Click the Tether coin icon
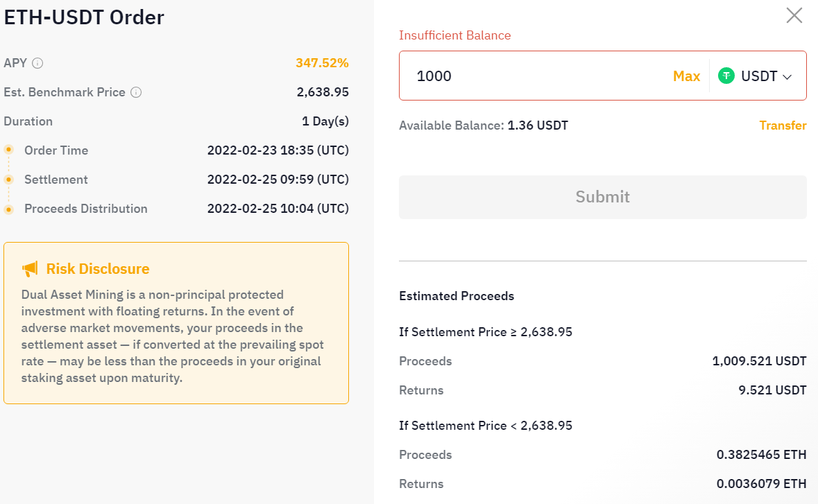The image size is (818, 504). pos(726,76)
